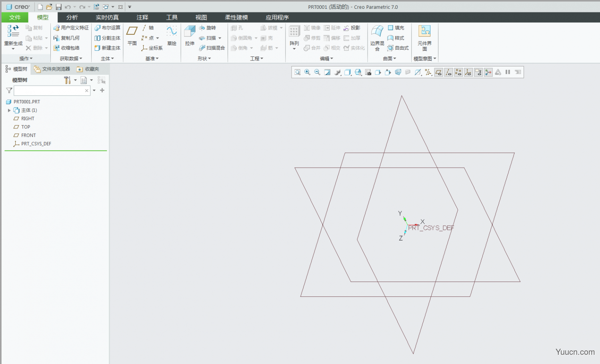Click the 轴 datum axis tool
The height and width of the screenshot is (364, 600).
[148, 28]
